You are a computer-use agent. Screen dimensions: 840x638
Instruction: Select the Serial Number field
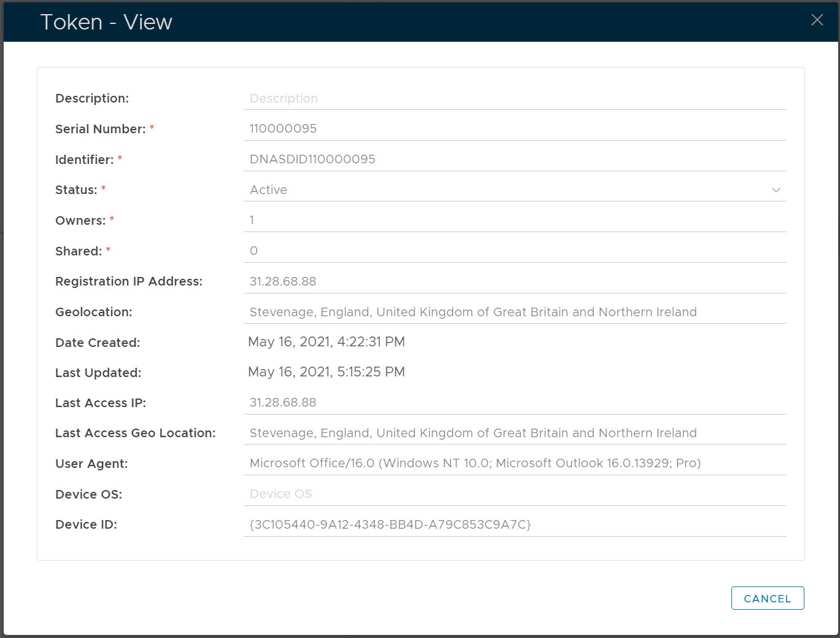(x=514, y=128)
